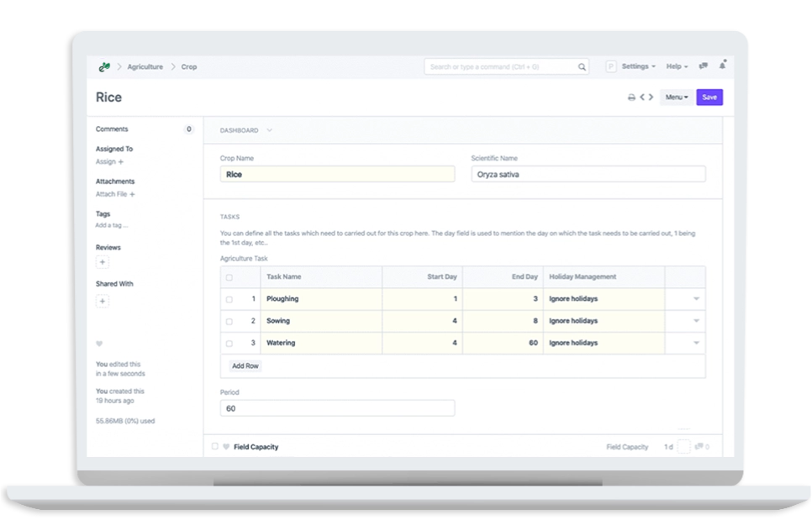
Task: Check the Field Capacity list checkbox
Action: 215,446
